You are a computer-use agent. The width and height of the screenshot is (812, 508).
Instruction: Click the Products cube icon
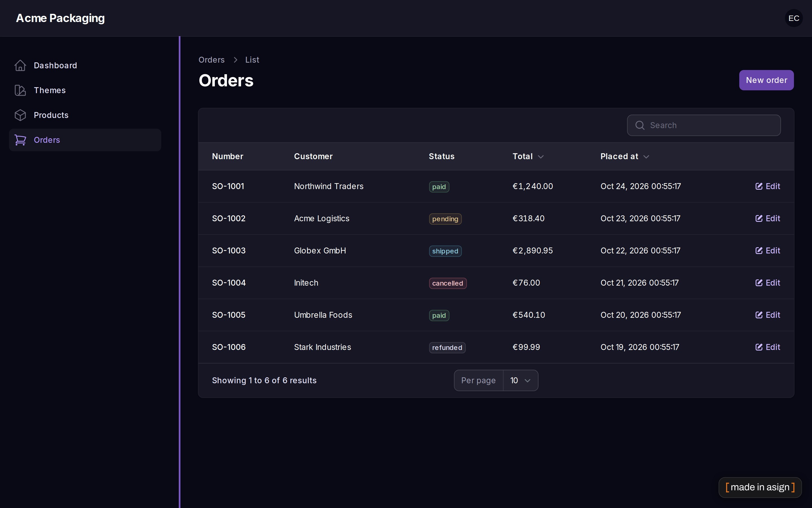(20, 115)
